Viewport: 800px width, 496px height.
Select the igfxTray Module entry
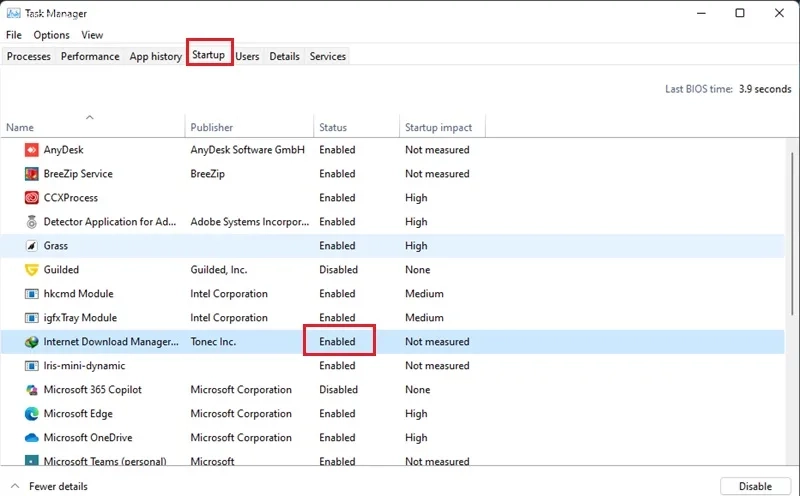pos(80,318)
